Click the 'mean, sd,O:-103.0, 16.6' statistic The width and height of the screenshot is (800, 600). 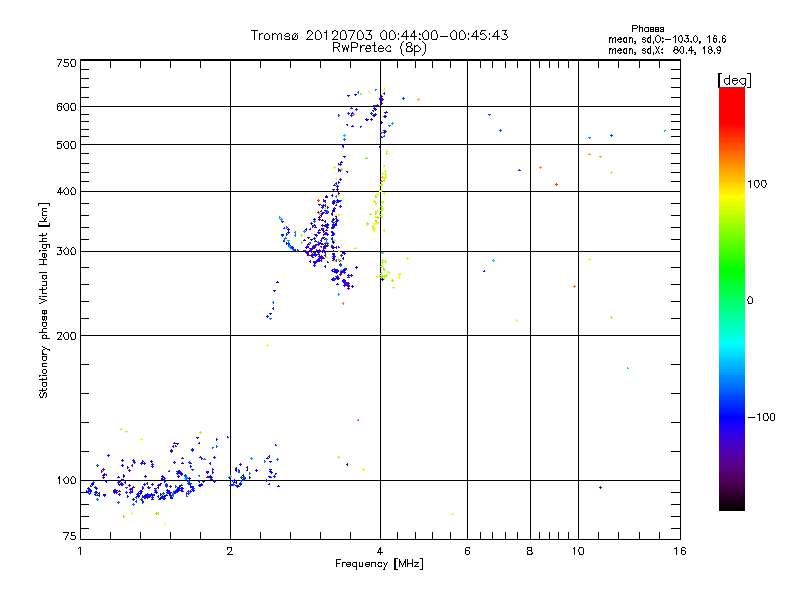pyautogui.click(x=667, y=39)
